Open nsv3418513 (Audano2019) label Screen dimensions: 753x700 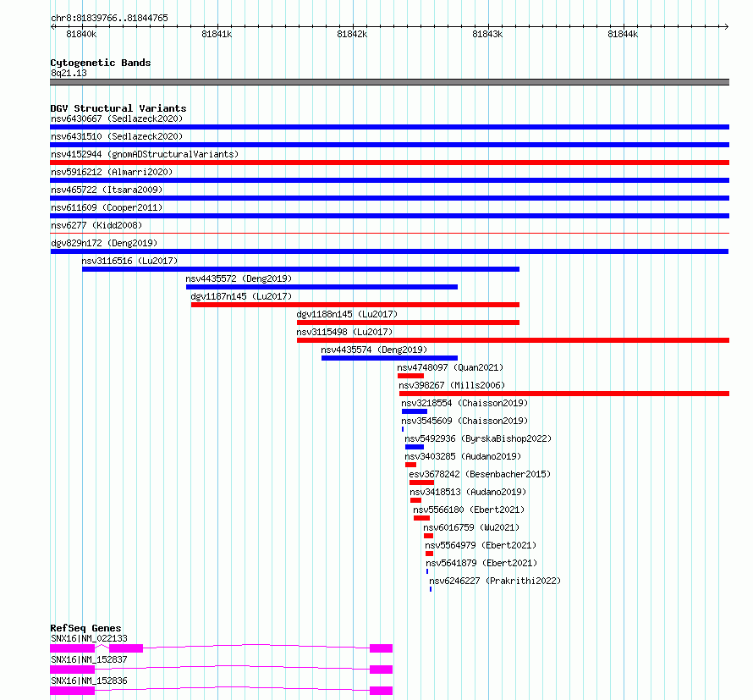[468, 492]
